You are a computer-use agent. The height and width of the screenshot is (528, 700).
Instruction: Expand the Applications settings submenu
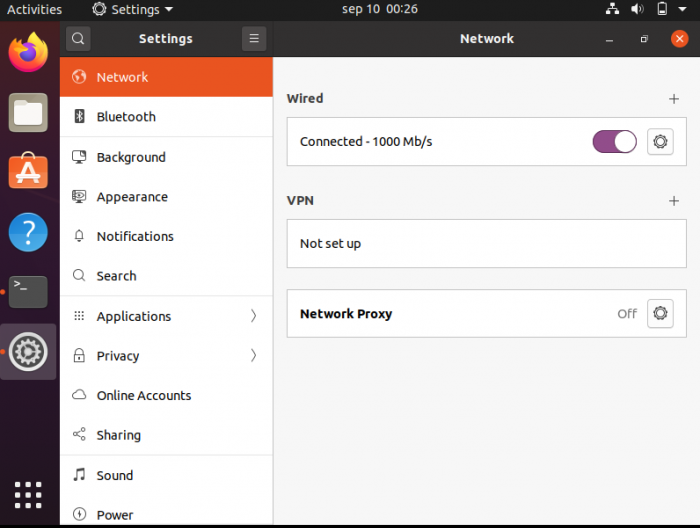[x=253, y=316]
